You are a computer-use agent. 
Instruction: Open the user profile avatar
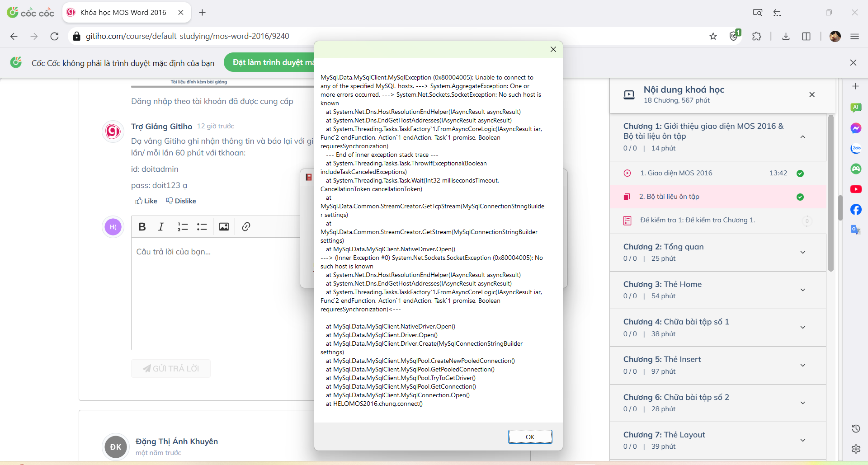pyautogui.click(x=835, y=36)
